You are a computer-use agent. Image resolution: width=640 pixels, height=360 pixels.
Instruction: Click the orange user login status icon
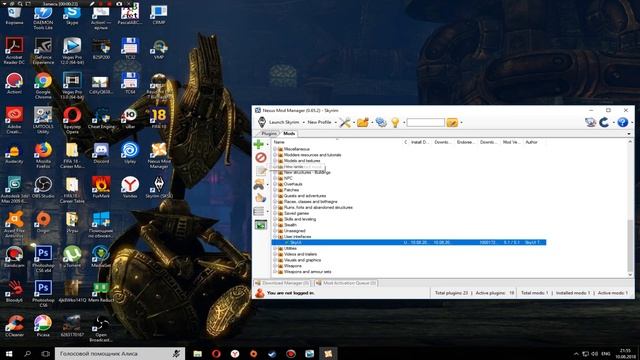260,293
